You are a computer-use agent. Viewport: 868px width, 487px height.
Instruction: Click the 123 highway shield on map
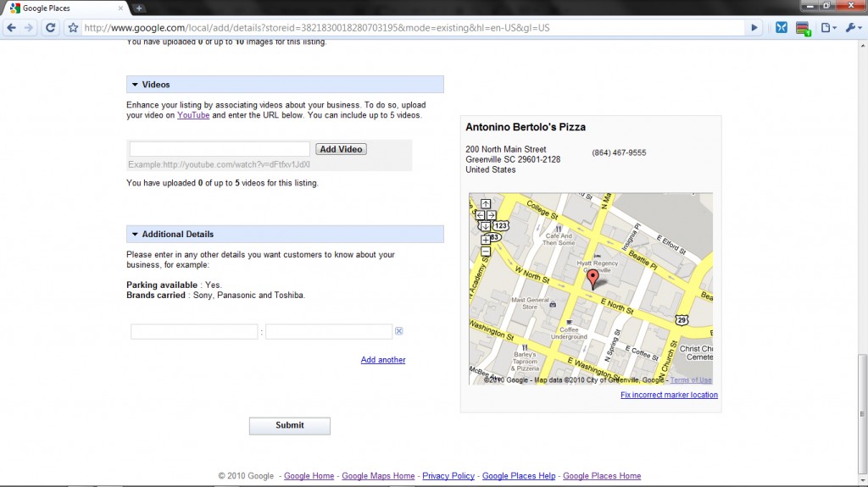pyautogui.click(x=500, y=225)
